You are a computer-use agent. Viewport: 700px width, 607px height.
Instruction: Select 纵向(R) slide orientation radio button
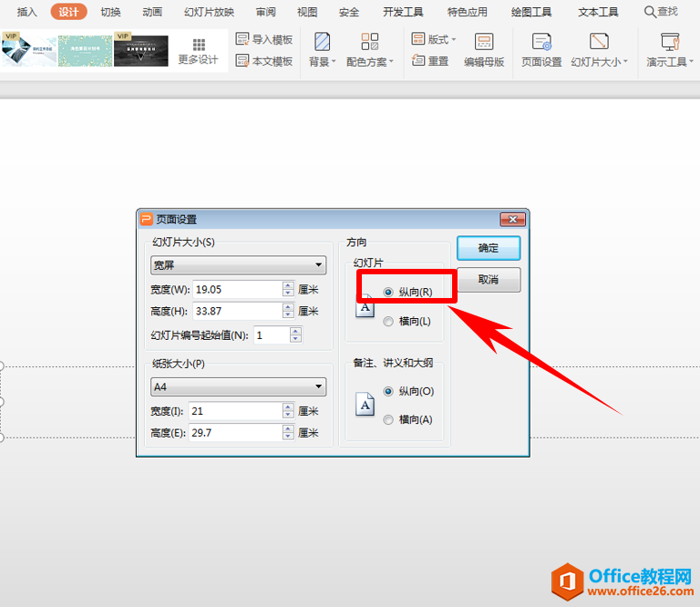pos(388,293)
